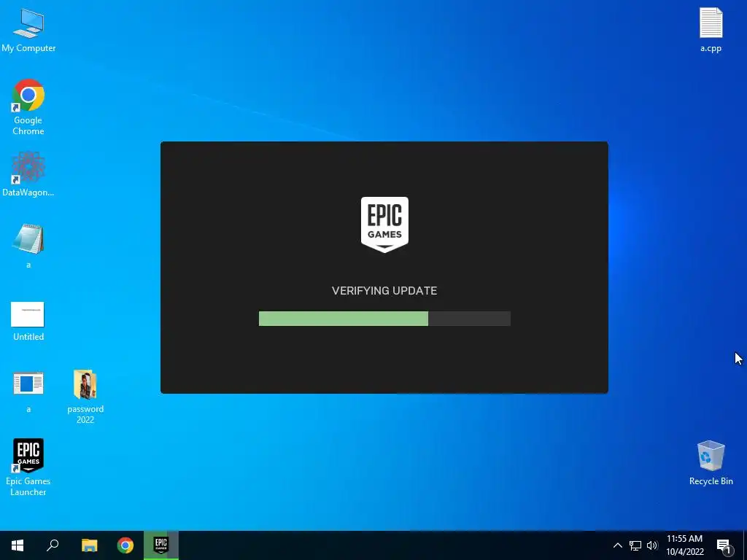Click the Verifying Update progress bar

coord(384,319)
